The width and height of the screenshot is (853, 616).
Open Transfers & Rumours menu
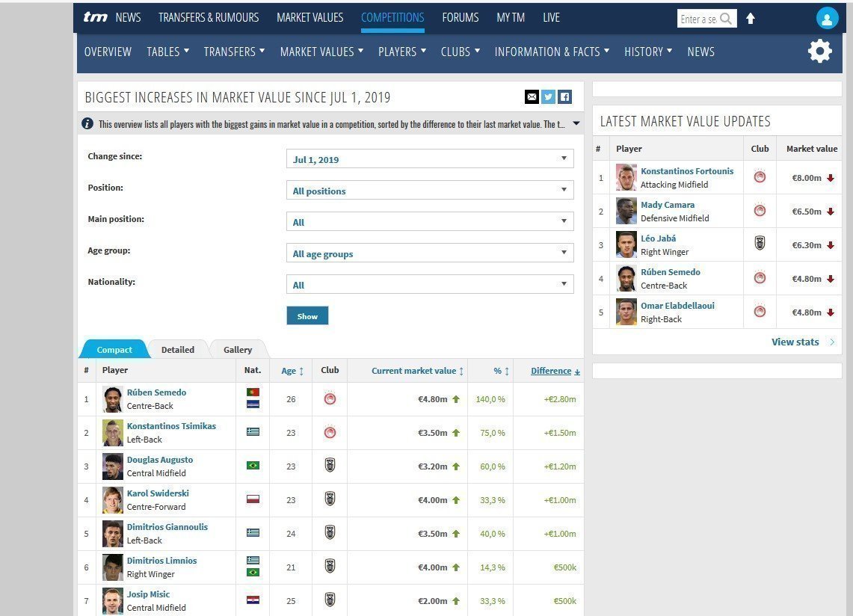[209, 17]
